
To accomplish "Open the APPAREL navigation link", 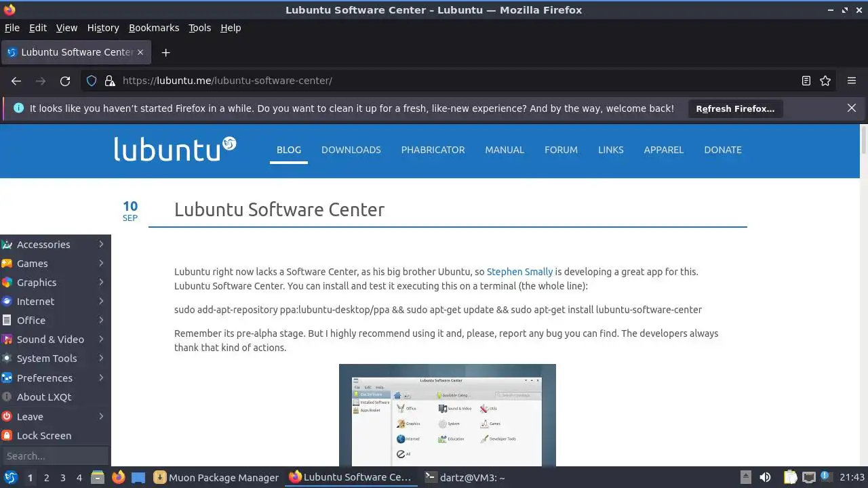I will [664, 150].
